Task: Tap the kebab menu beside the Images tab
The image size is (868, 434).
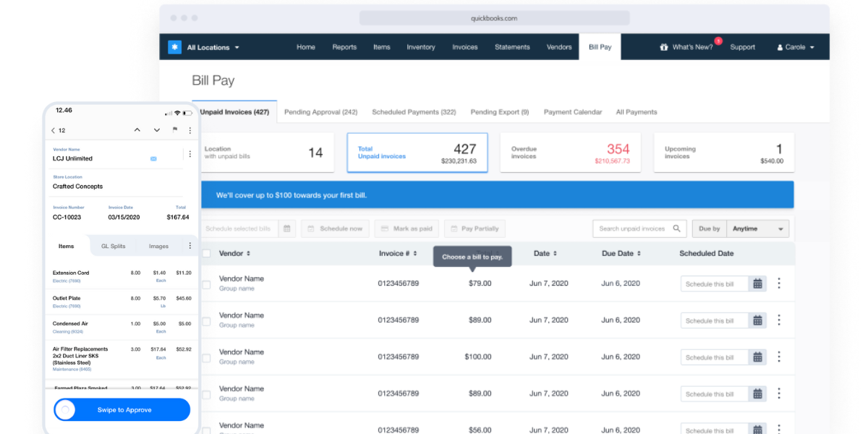Action: click(190, 246)
